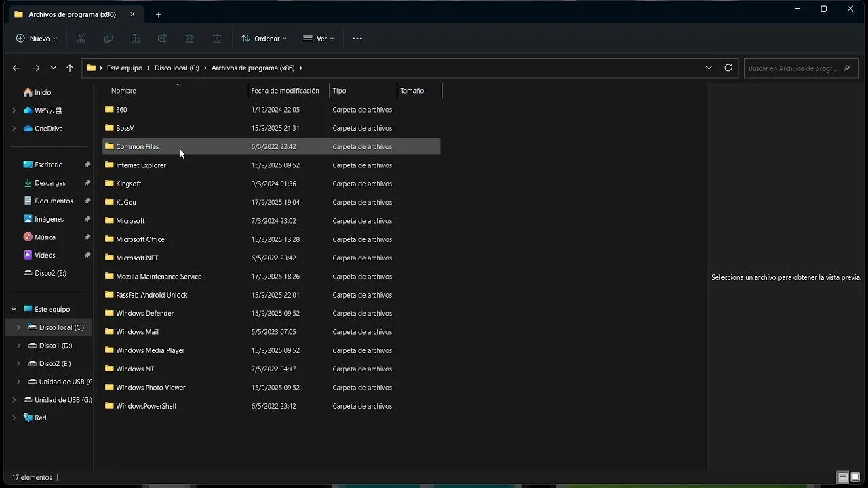Select the Windows Media Player folder

pos(271,350)
